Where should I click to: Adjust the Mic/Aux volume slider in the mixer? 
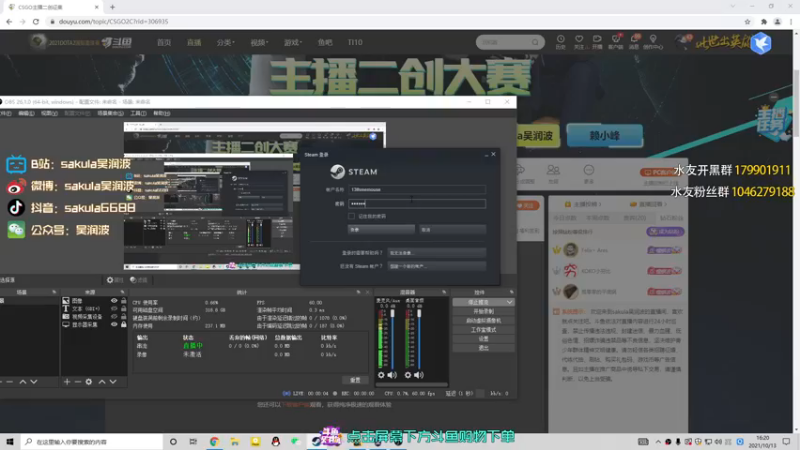tap(392, 312)
